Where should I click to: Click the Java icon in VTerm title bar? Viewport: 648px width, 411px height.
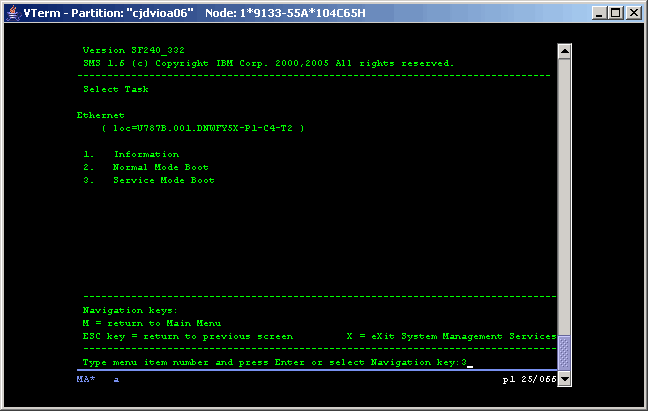[x=13, y=13]
